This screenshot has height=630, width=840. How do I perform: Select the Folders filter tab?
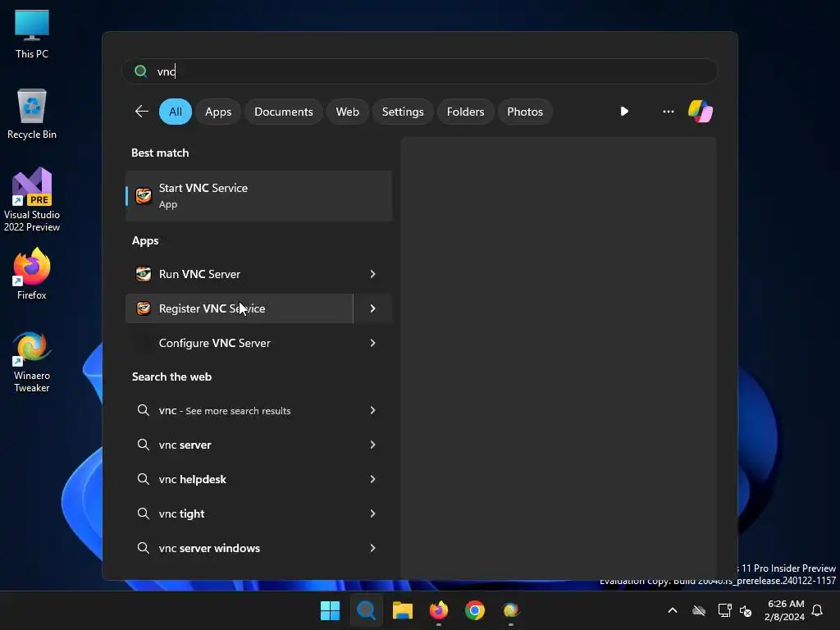(465, 112)
